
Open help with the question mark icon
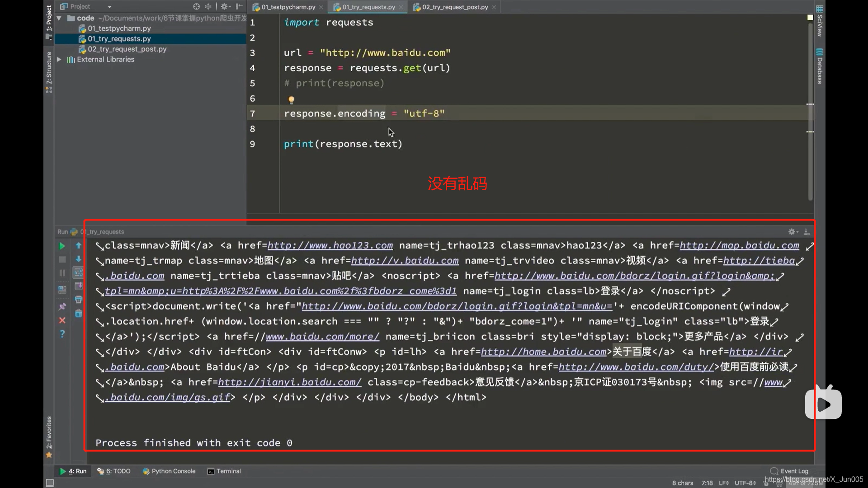(x=62, y=334)
